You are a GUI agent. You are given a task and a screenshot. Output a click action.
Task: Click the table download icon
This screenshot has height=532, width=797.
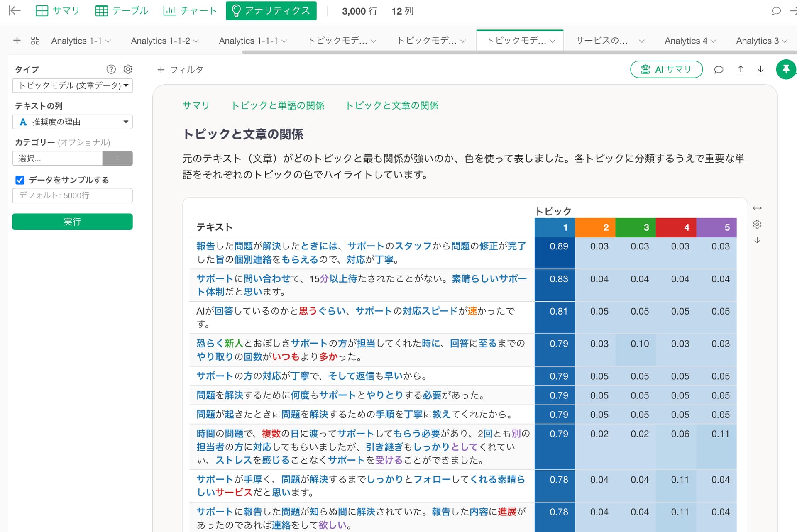[x=757, y=241]
